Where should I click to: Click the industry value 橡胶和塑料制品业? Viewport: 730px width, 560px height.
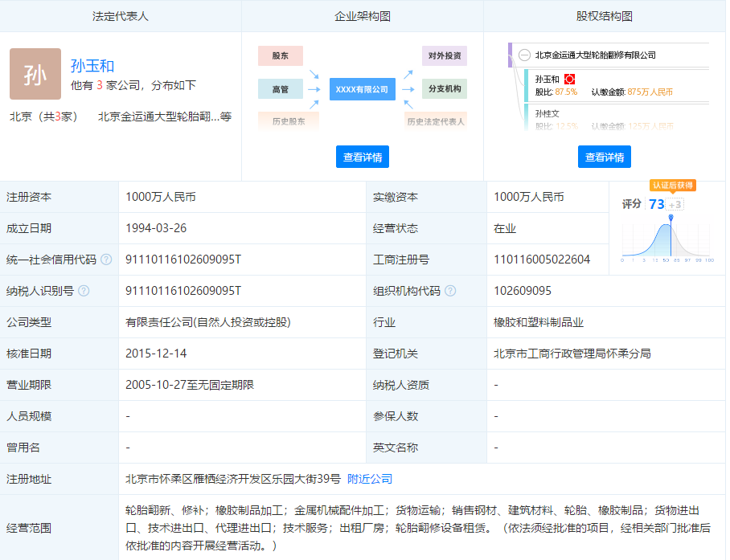click(539, 322)
